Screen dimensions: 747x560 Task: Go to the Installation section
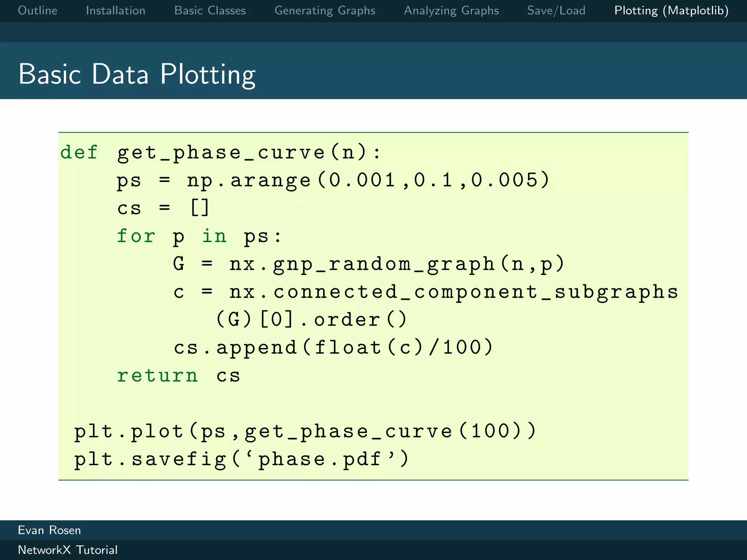(x=116, y=11)
